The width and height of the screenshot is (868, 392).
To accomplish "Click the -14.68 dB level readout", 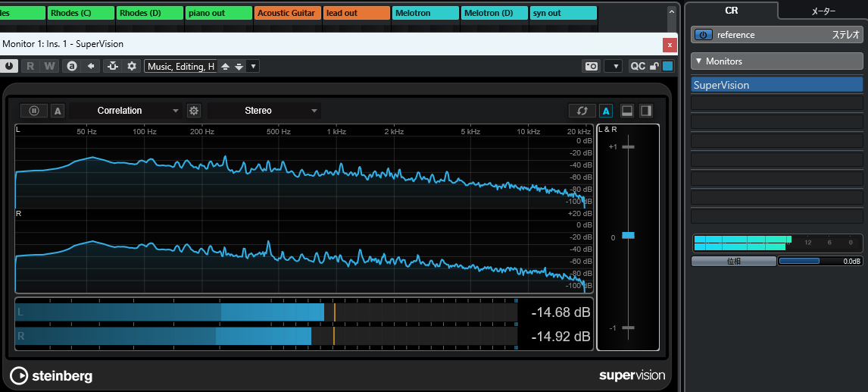I will coord(560,312).
